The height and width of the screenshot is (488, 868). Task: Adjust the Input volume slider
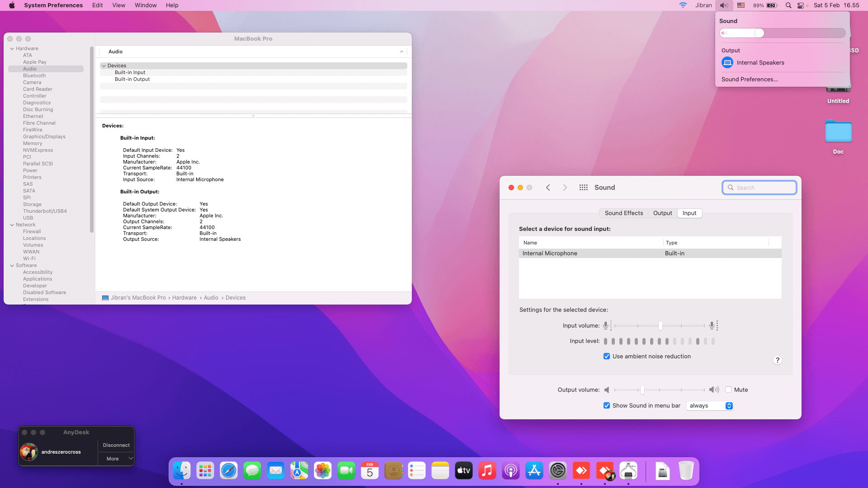click(x=660, y=326)
